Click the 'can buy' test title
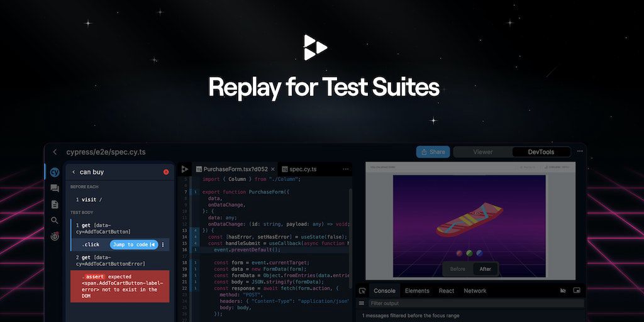The image size is (644, 322). tap(92, 172)
